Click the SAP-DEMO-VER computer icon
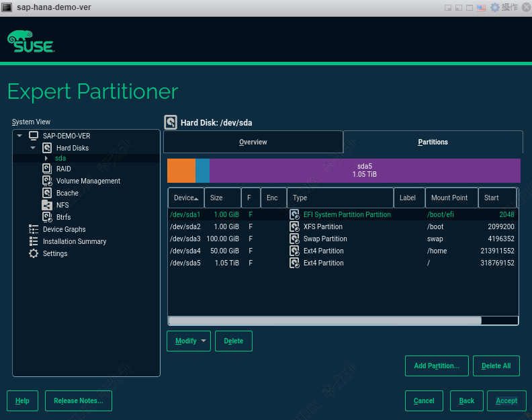 [x=34, y=136]
